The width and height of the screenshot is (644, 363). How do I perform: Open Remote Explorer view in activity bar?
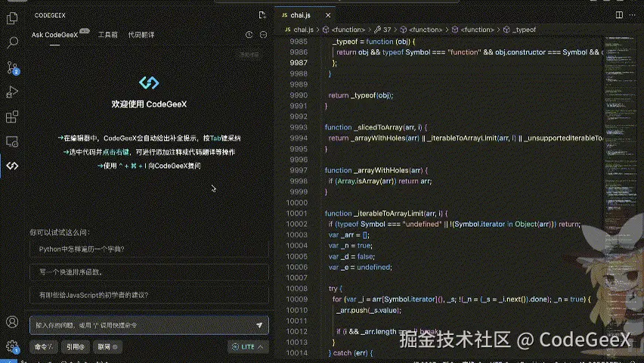point(12,141)
